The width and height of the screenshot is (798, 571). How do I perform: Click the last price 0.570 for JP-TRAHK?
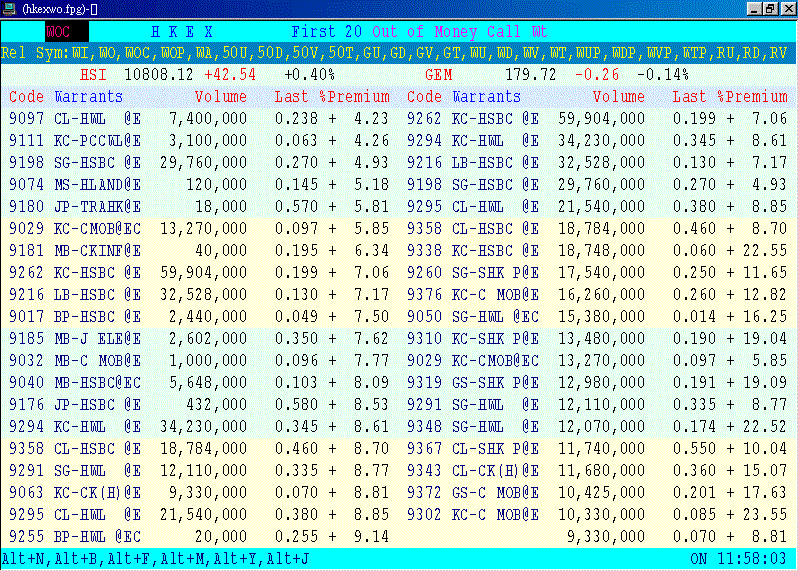tap(296, 207)
